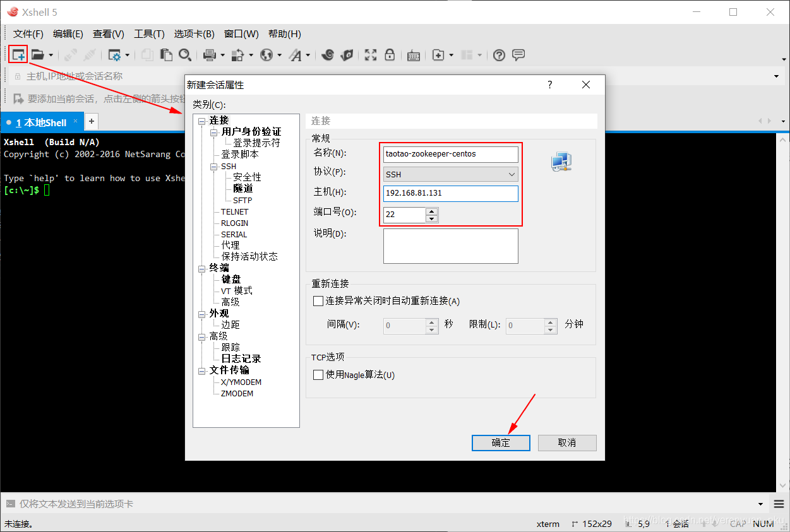This screenshot has width=790, height=532.
Task: Open dropdown arrow beside properties gear icon
Action: click(x=128, y=55)
